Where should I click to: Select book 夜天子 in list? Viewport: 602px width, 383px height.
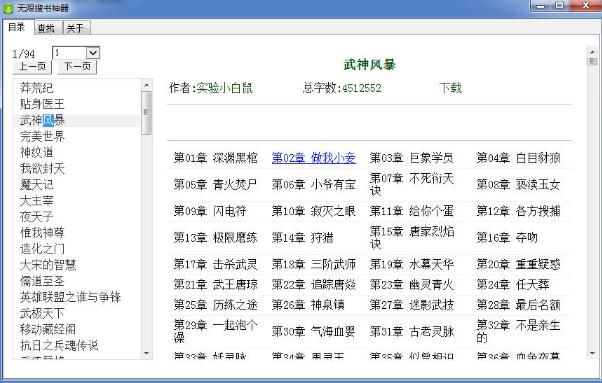36,217
